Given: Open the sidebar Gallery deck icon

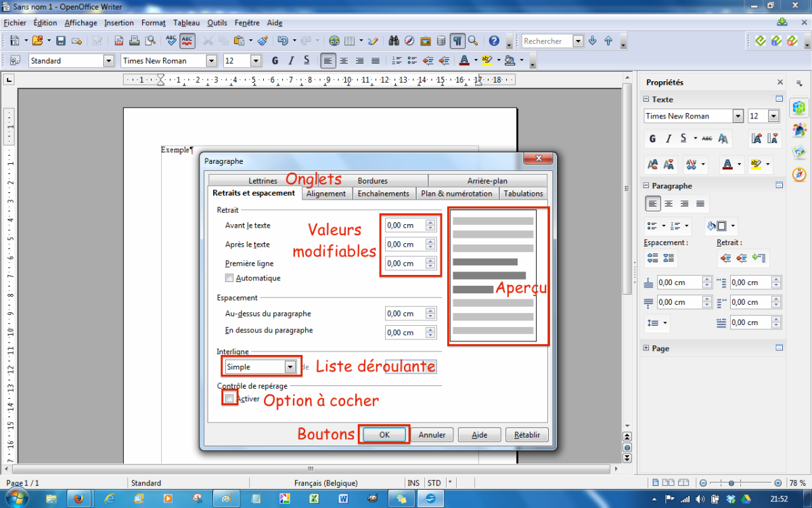Looking at the screenshot, I should [x=800, y=152].
